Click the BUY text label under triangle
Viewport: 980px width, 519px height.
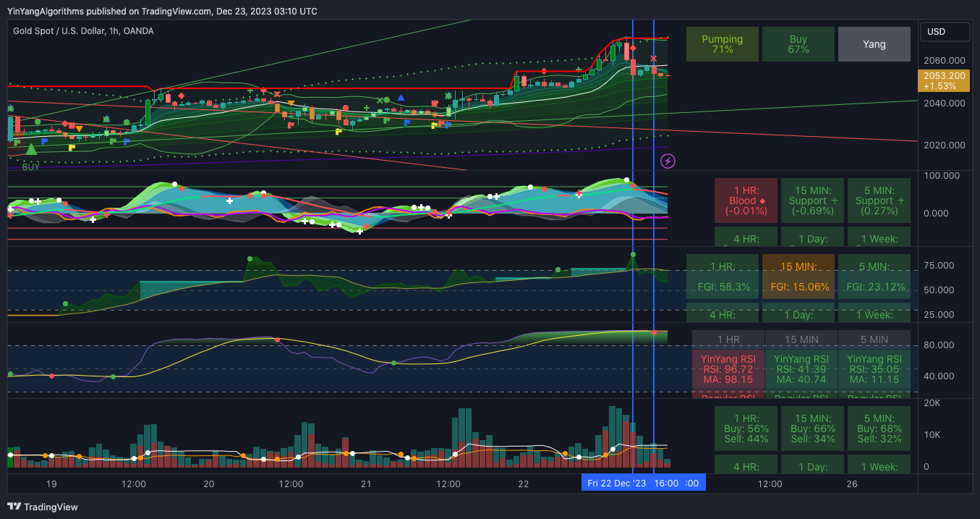[31, 166]
